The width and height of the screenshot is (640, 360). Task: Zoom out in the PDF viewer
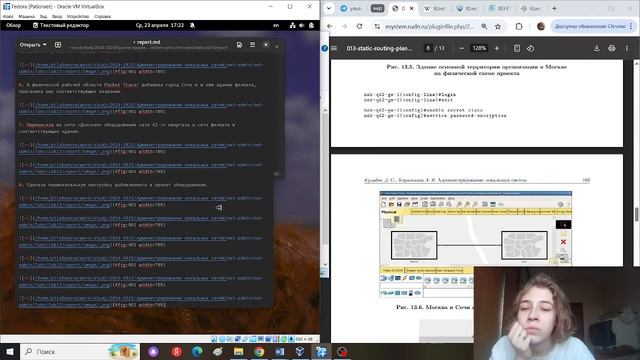pyautogui.click(x=461, y=48)
